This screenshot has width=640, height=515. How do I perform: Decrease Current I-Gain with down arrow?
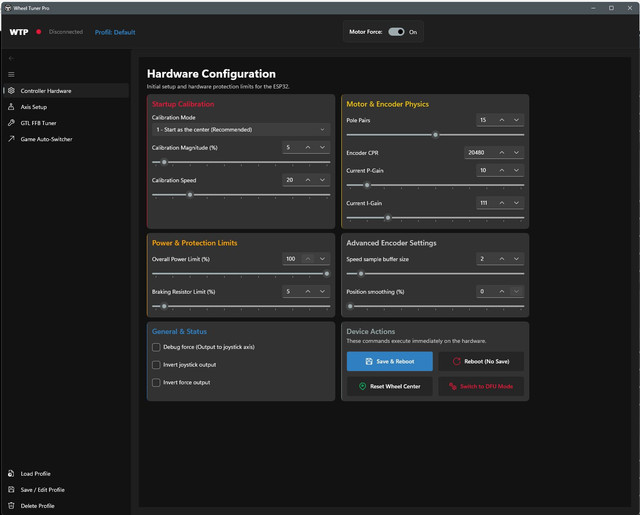[x=516, y=203]
